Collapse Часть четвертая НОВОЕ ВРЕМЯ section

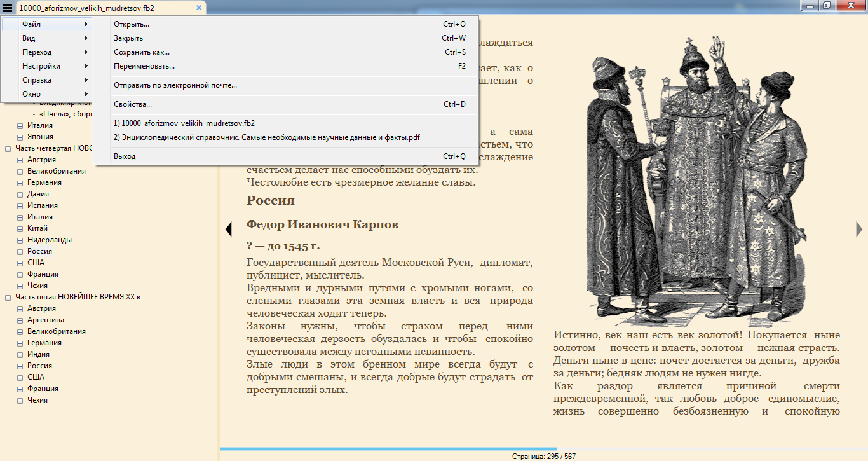tap(9, 148)
